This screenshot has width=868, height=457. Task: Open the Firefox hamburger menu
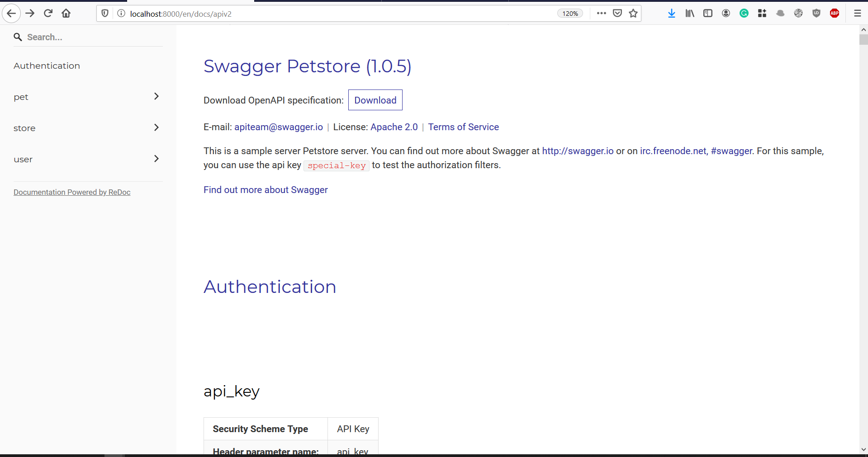click(x=858, y=13)
